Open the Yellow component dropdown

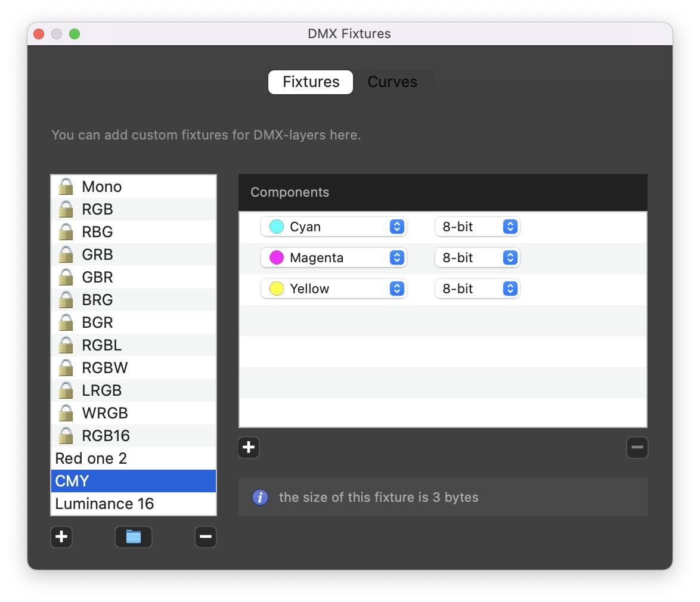click(334, 288)
